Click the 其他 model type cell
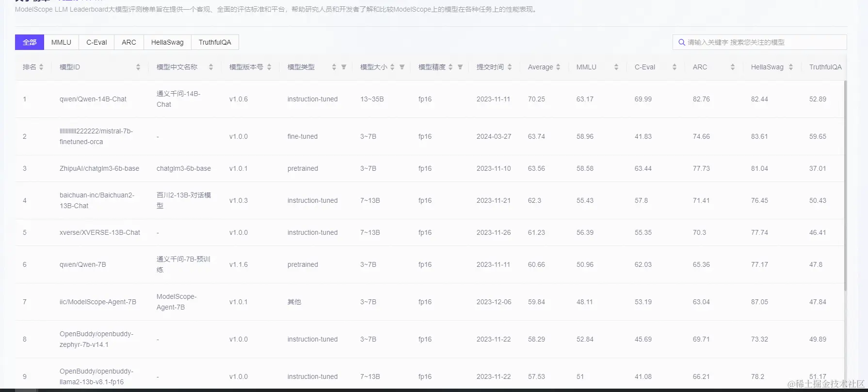 [x=294, y=302]
